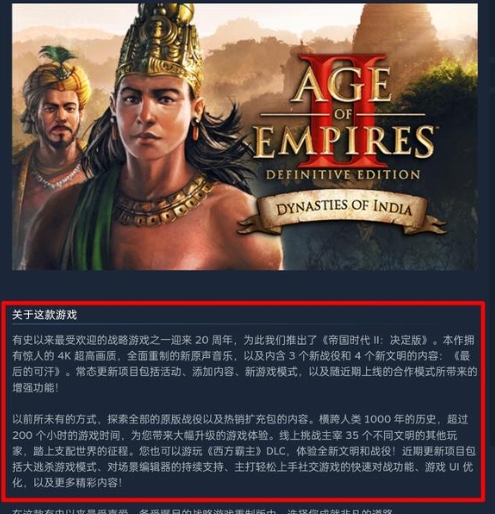Click the partially visible line below red box

[x=203, y=512]
